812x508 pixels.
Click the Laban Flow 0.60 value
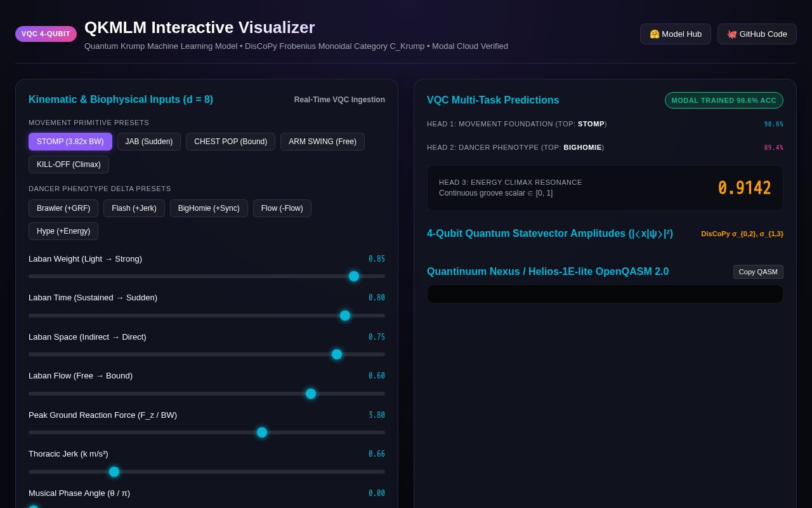[377, 376]
